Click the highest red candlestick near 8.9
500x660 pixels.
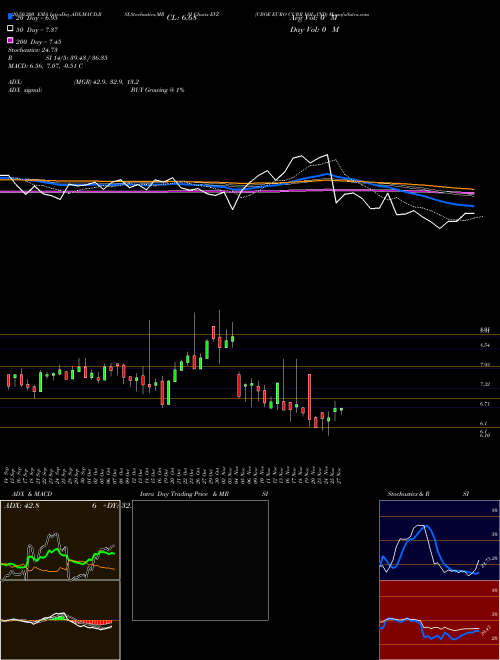(x=213, y=332)
